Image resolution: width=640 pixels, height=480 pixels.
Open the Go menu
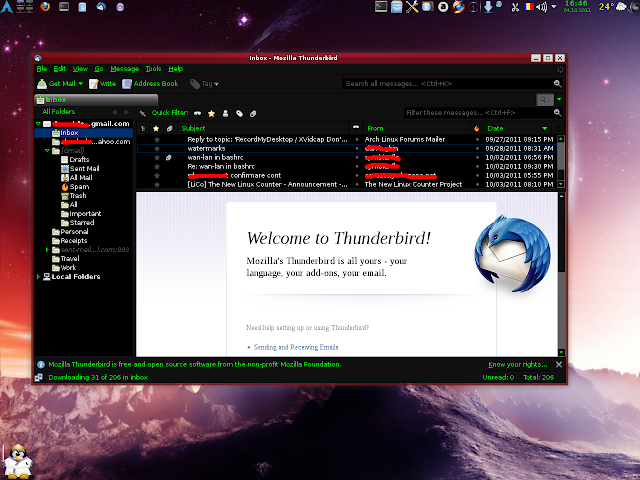tap(99, 69)
